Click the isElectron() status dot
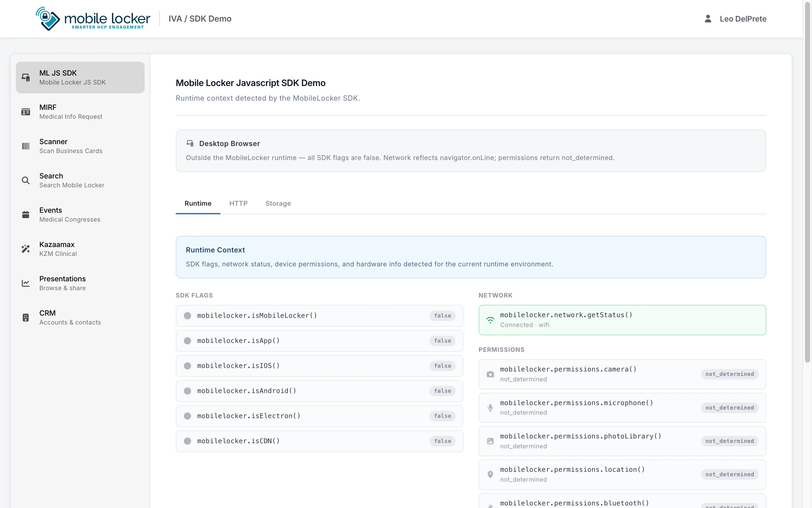The width and height of the screenshot is (812, 508). point(187,416)
